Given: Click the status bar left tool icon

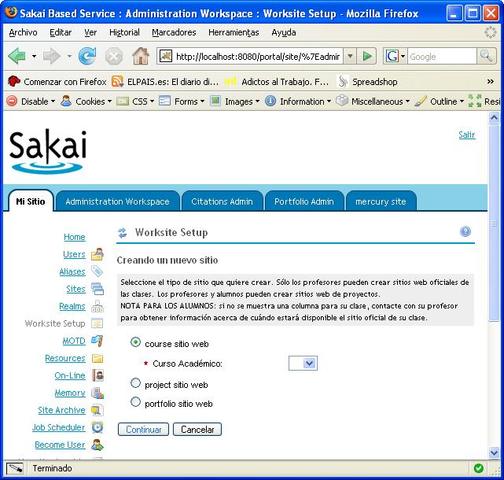Looking at the screenshot, I should (15, 468).
